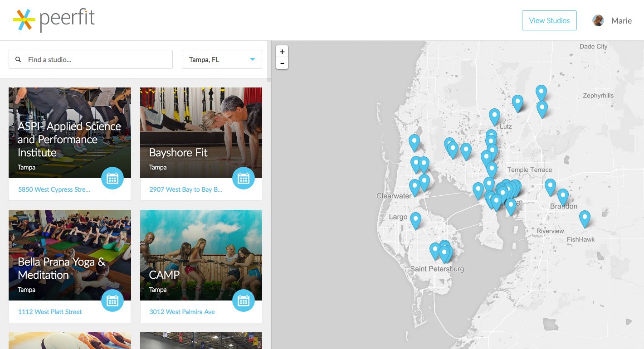Click the search magnifier icon

tap(18, 59)
